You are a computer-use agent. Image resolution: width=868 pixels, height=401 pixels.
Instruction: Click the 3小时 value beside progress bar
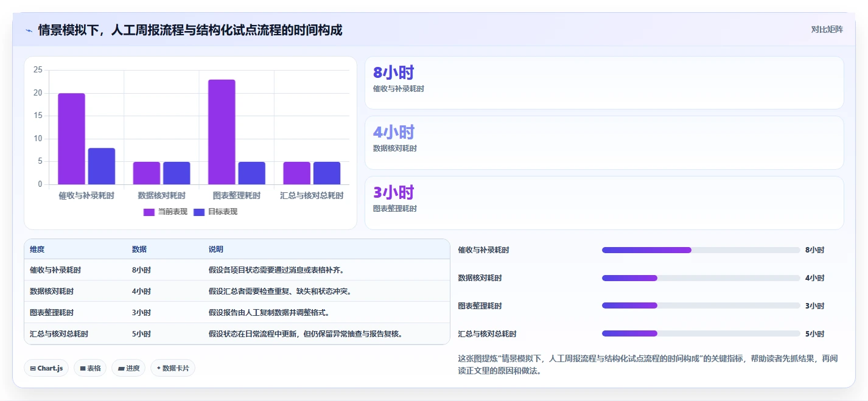click(x=814, y=306)
